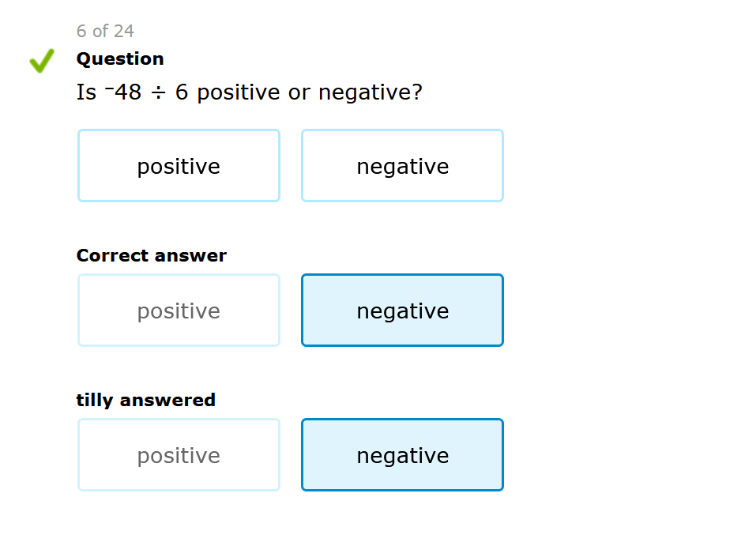Click the green checkmark icon
756x546 pixels.
coord(42,61)
